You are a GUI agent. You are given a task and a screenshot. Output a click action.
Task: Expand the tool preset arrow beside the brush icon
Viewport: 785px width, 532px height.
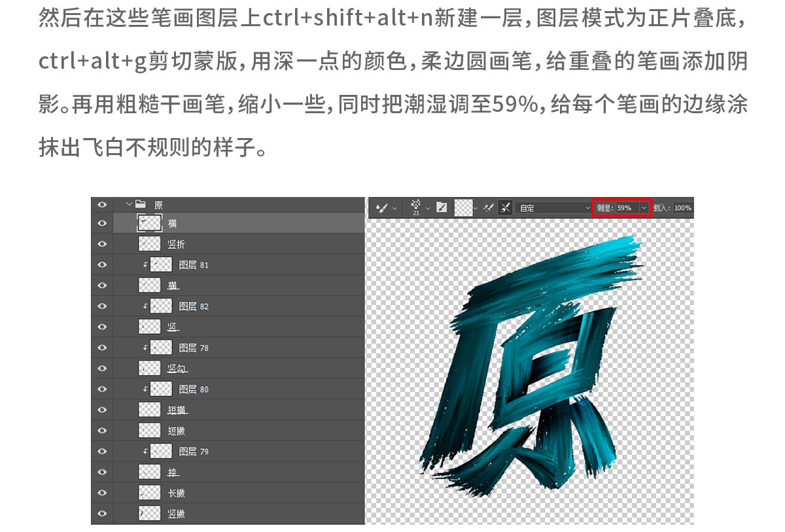point(394,208)
